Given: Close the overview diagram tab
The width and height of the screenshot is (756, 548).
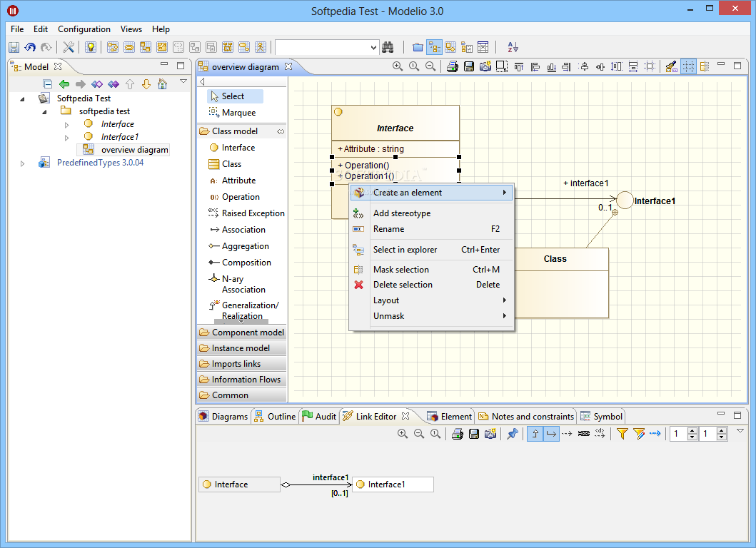Looking at the screenshot, I should click(288, 66).
